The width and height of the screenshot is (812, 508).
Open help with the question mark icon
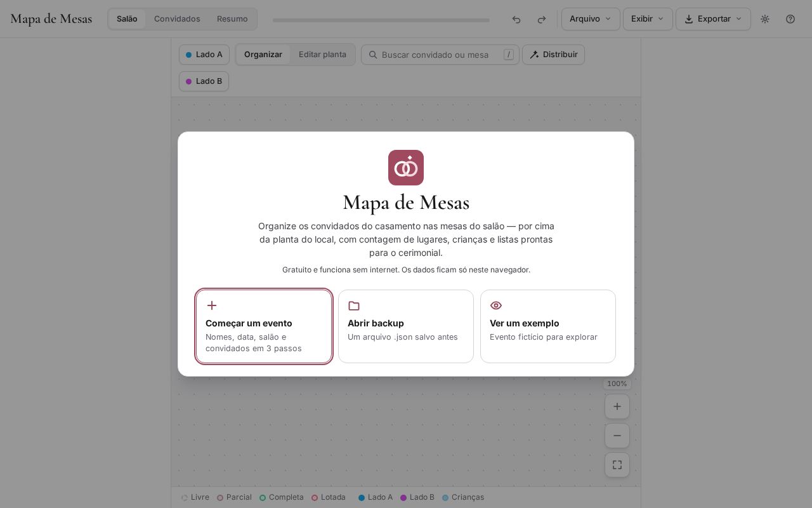coord(790,19)
